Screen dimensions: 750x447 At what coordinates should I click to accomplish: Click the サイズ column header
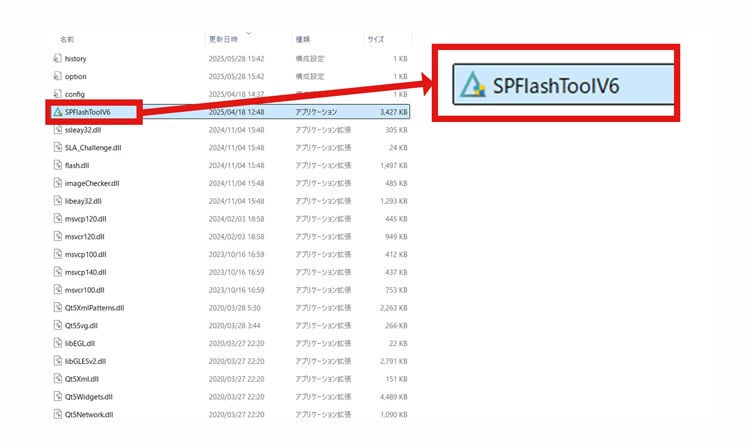point(375,39)
